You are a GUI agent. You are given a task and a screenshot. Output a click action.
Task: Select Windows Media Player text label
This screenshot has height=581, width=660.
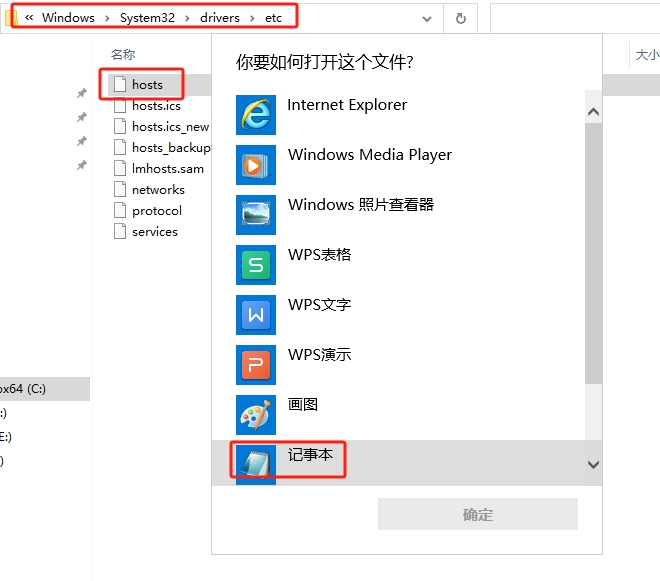(x=370, y=155)
